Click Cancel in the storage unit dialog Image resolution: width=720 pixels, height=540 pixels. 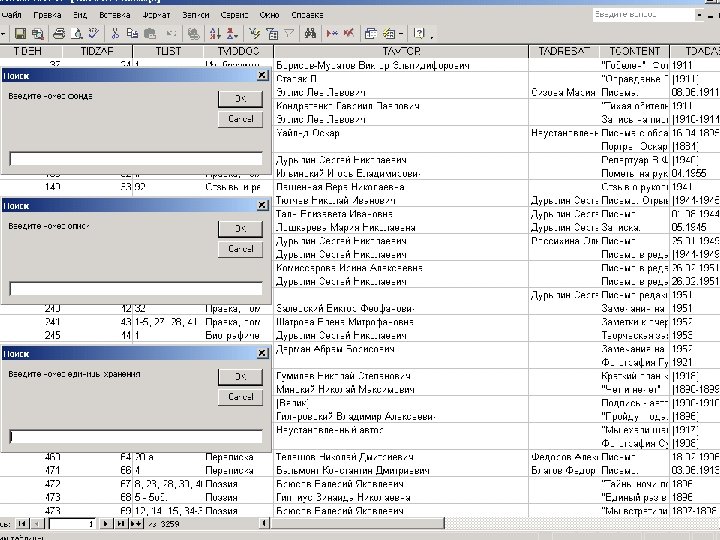241,396
